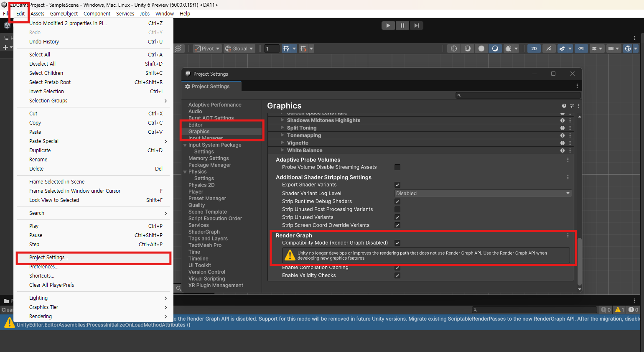Select XR Plugin Management category
The width and height of the screenshot is (644, 352).
pyautogui.click(x=216, y=286)
